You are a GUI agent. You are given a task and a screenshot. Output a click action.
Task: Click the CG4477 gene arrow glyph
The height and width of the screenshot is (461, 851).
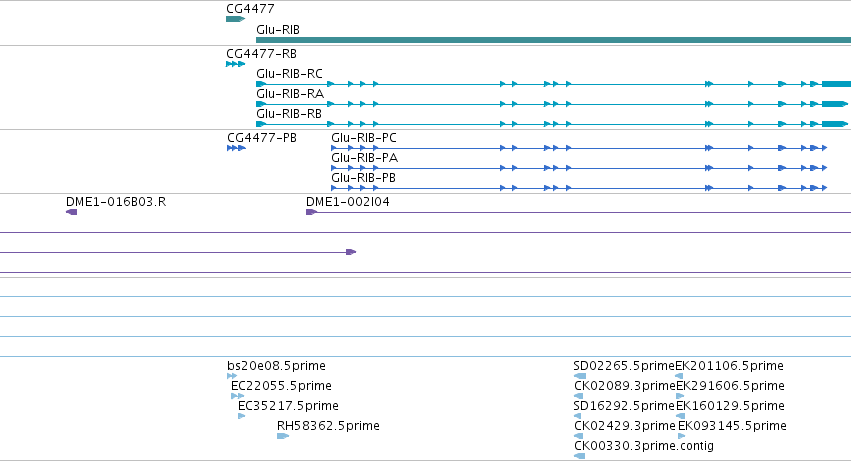[236, 19]
